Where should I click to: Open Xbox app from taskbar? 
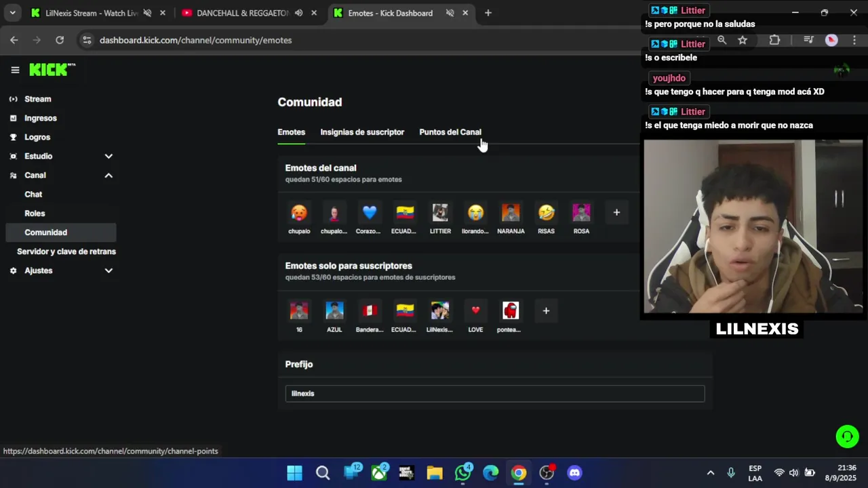379,473
